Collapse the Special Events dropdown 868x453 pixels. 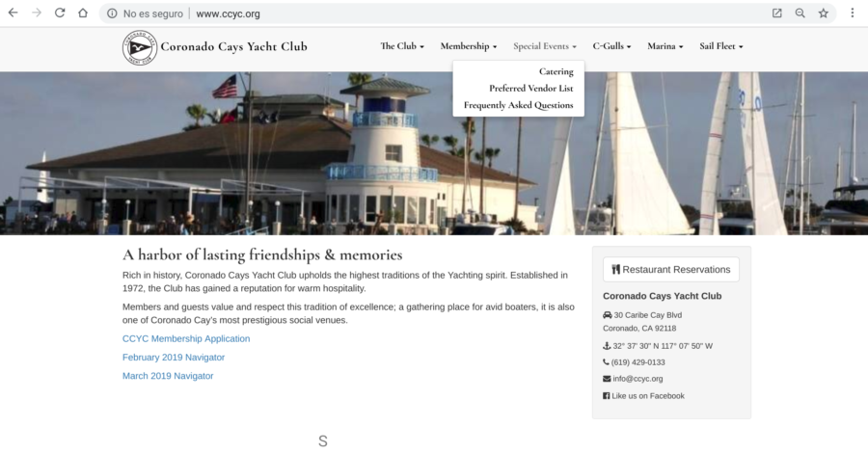coord(545,46)
